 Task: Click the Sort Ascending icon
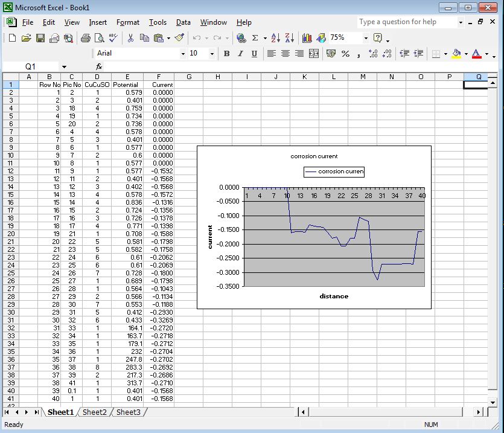pyautogui.click(x=275, y=37)
